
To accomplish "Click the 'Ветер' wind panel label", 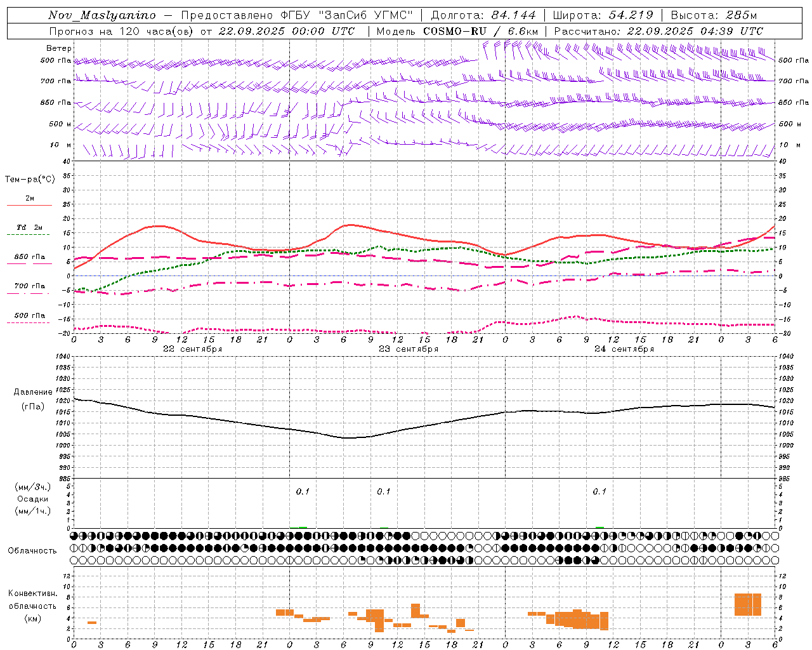I will (59, 48).
